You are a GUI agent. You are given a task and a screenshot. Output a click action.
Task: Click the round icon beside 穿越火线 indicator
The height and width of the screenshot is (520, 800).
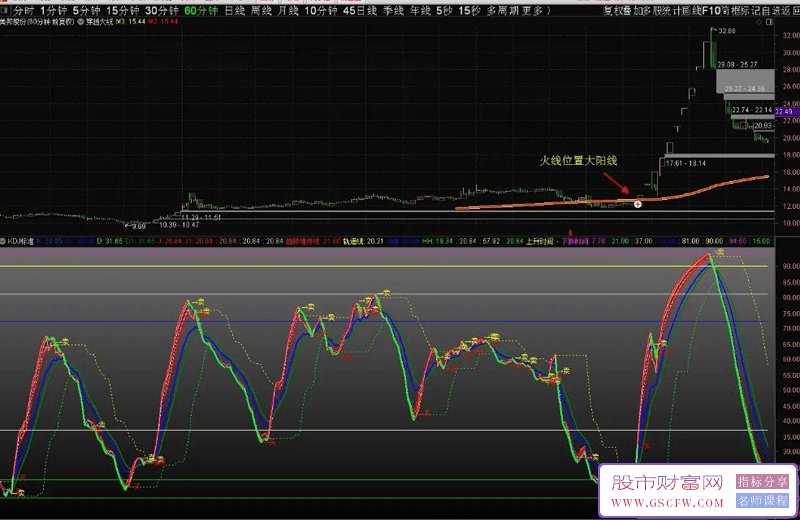80,22
